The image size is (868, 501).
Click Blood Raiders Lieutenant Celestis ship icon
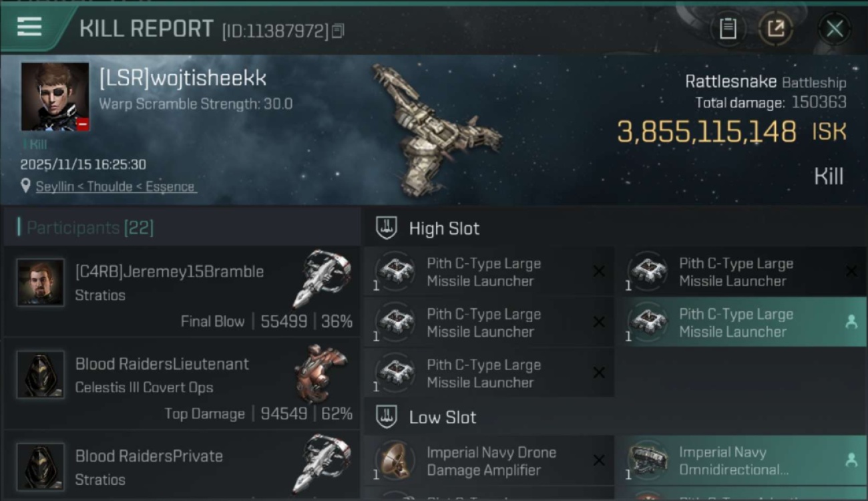pos(320,374)
